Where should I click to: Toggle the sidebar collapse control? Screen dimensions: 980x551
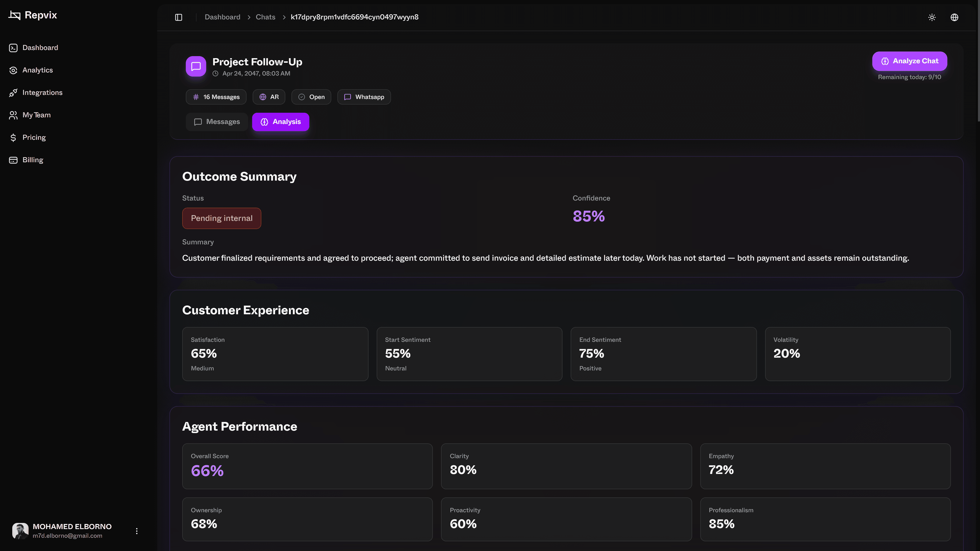tap(178, 17)
